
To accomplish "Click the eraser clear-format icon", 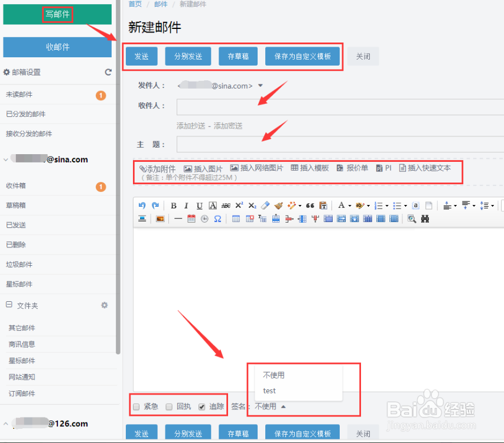I will (265, 206).
